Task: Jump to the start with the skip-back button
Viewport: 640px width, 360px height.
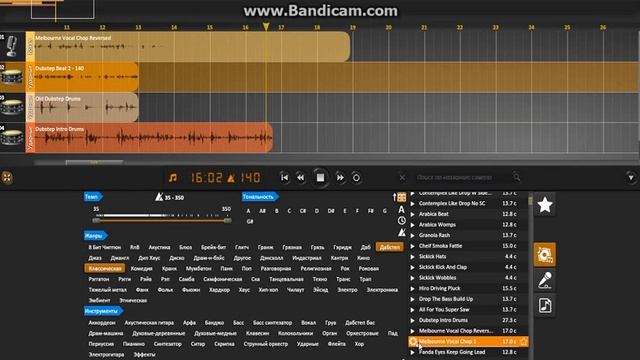Action: point(284,178)
